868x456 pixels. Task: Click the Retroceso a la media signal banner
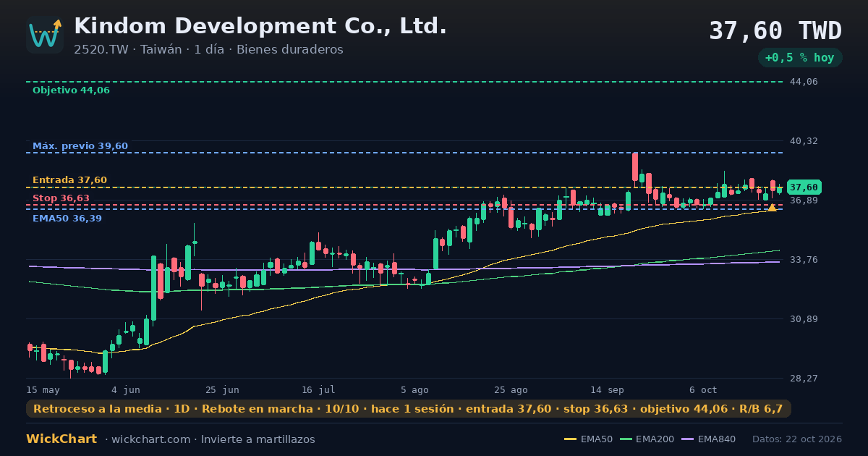pos(409,409)
